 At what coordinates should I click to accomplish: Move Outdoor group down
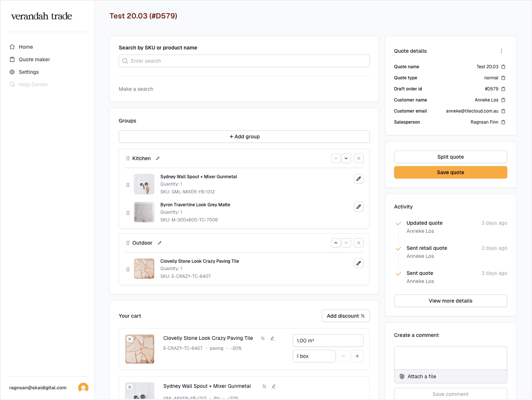346,243
